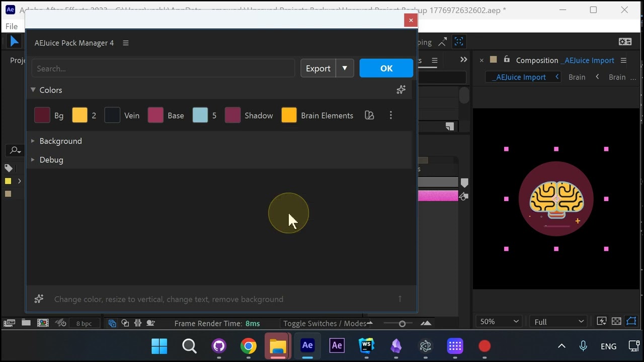The height and width of the screenshot is (362, 644).
Task: Expand hidden panels with double chevron
Action: click(464, 60)
